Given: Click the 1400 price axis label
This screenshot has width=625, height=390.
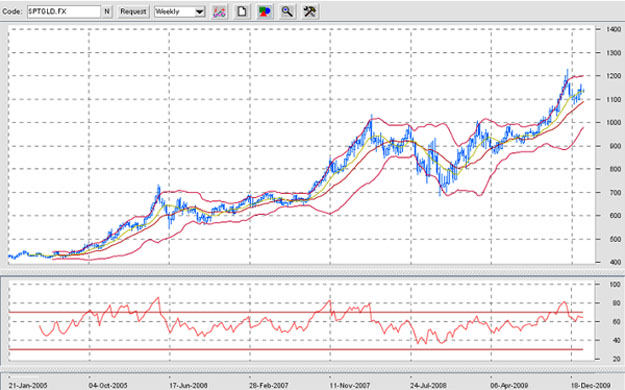Looking at the screenshot, I should pos(614,29).
